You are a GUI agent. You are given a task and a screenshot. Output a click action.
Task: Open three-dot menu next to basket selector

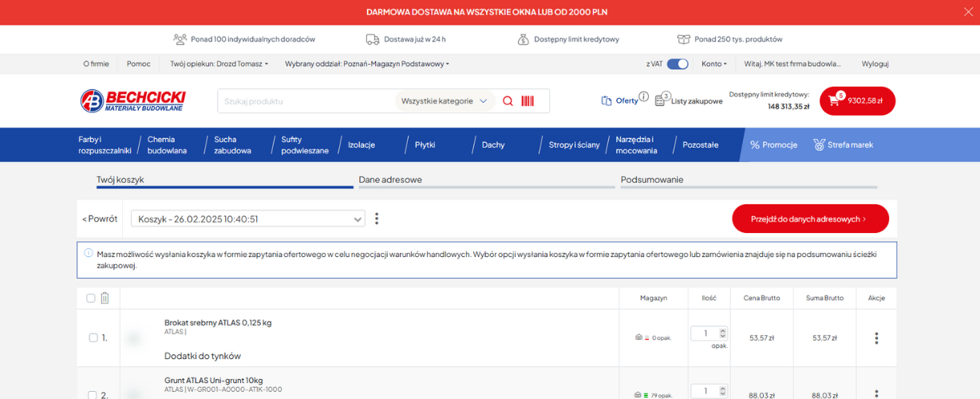[377, 219]
